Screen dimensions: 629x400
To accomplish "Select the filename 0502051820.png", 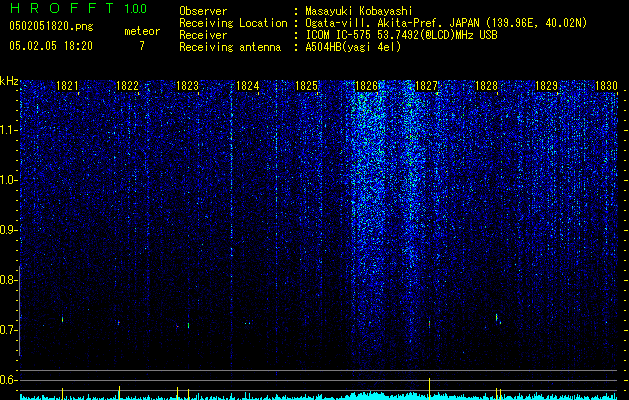I will click(51, 26).
